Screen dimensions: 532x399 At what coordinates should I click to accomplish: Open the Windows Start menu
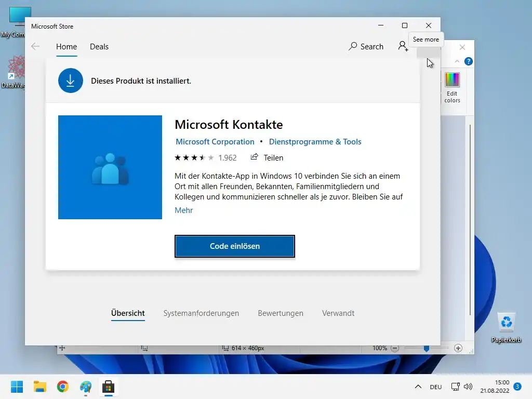(x=17, y=387)
